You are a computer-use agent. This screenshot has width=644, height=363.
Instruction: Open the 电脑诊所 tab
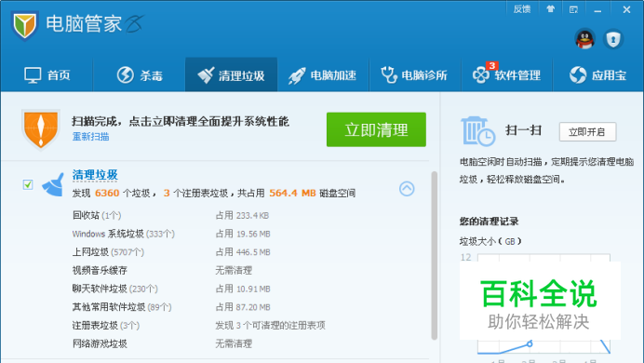[415, 75]
